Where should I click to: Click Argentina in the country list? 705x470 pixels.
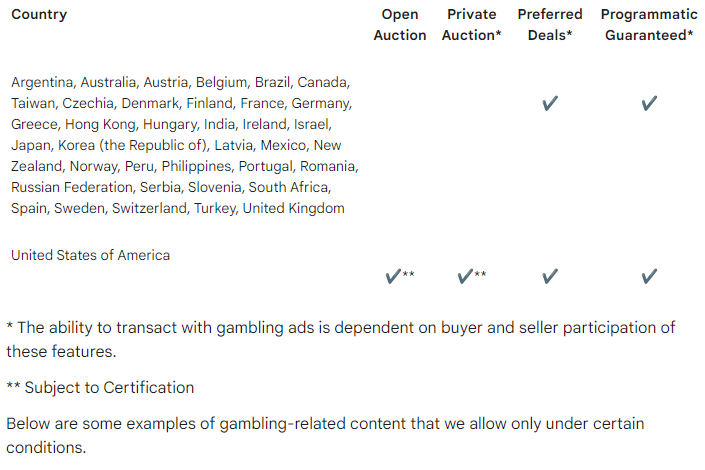42,82
